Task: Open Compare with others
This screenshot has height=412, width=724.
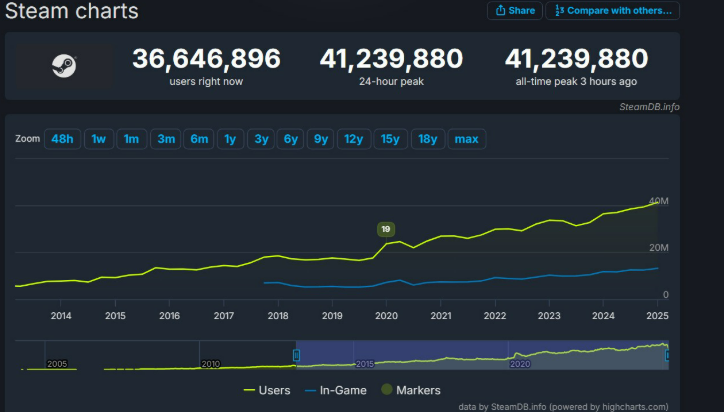Action: 612,10
